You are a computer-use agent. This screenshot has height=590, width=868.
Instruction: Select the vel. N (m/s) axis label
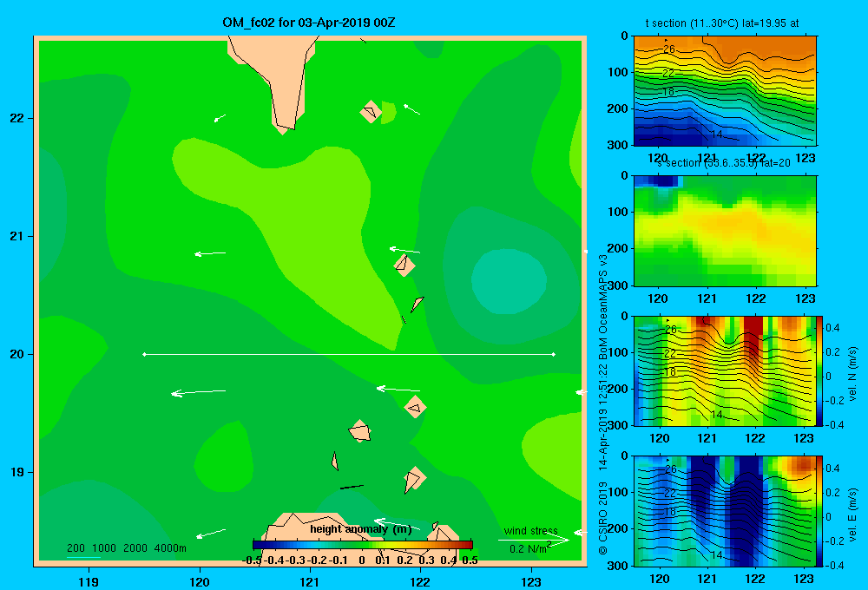coord(852,374)
